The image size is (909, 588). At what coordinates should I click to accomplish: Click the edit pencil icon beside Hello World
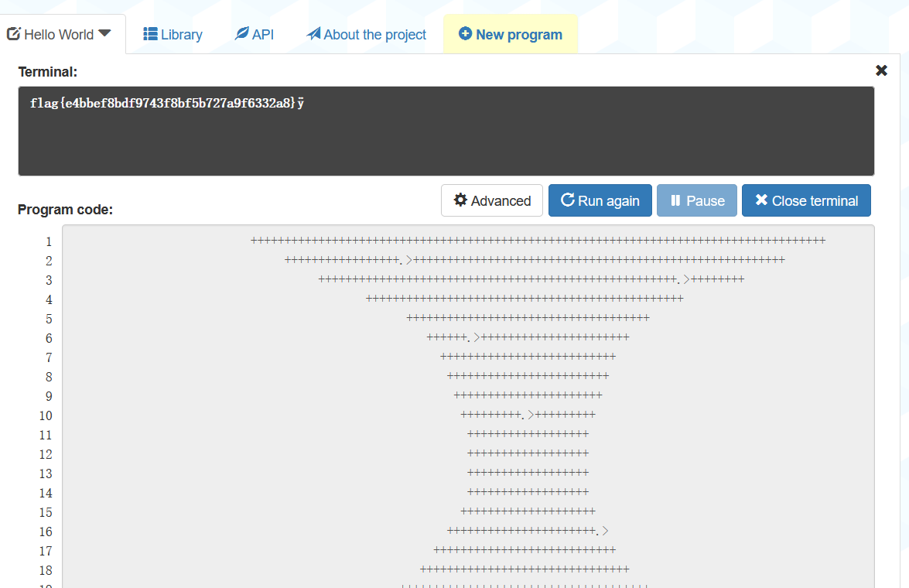[x=14, y=33]
